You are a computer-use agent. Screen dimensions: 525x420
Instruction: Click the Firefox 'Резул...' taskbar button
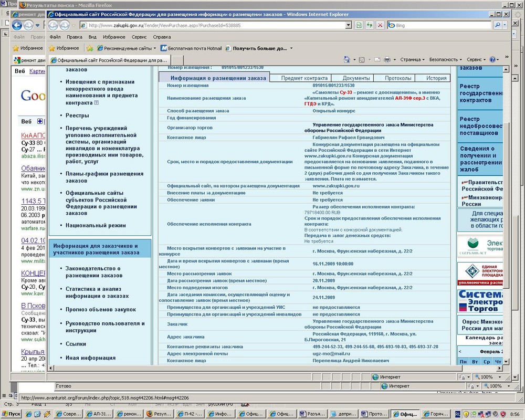tap(159, 414)
